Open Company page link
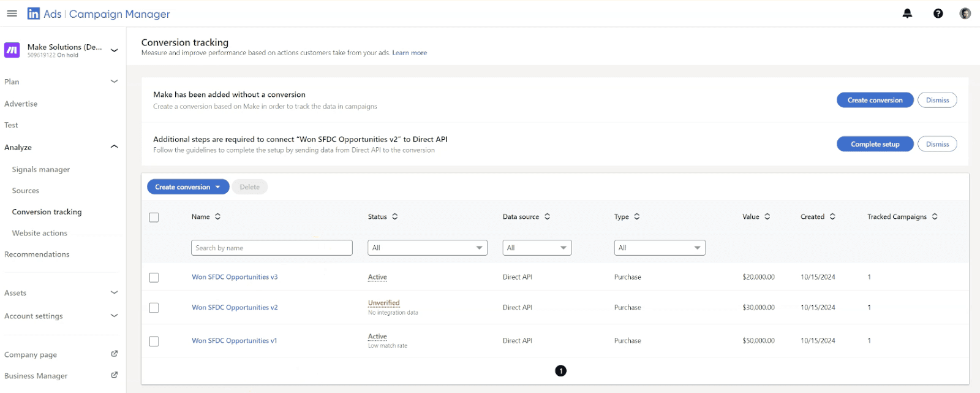The width and height of the screenshot is (980, 393). coord(31,354)
